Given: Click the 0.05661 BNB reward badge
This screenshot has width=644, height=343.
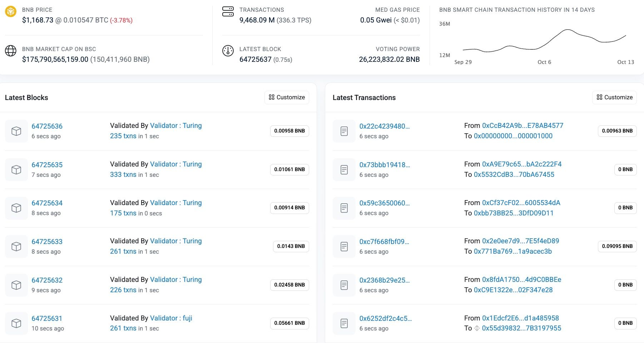Looking at the screenshot, I should 289,323.
